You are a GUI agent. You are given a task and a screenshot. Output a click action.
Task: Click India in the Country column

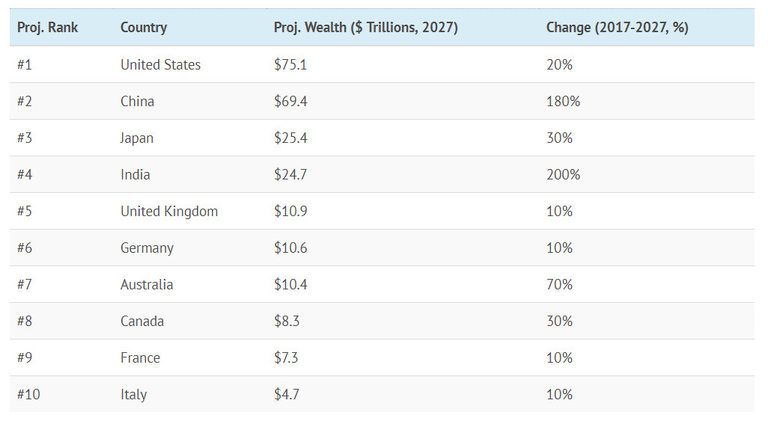[x=135, y=175]
